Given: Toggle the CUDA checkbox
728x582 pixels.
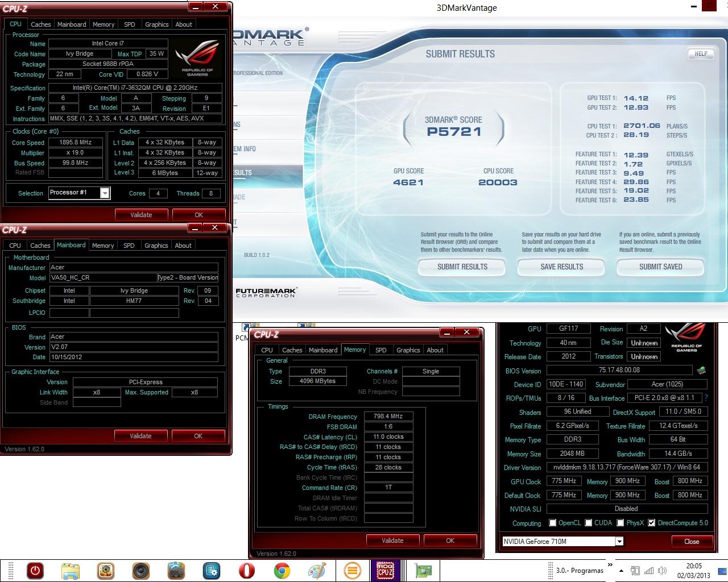Looking at the screenshot, I should click(x=589, y=523).
